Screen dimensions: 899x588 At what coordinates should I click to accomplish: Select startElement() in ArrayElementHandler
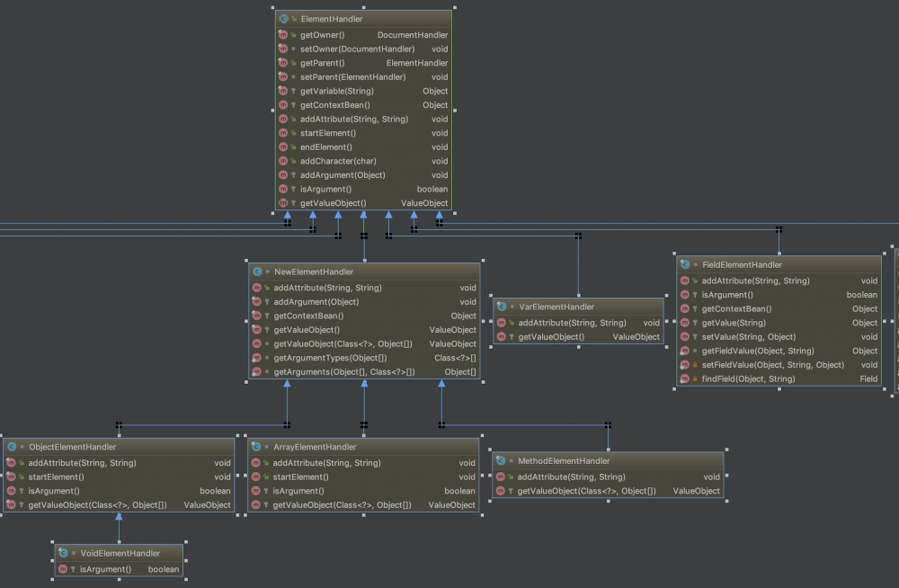point(300,477)
